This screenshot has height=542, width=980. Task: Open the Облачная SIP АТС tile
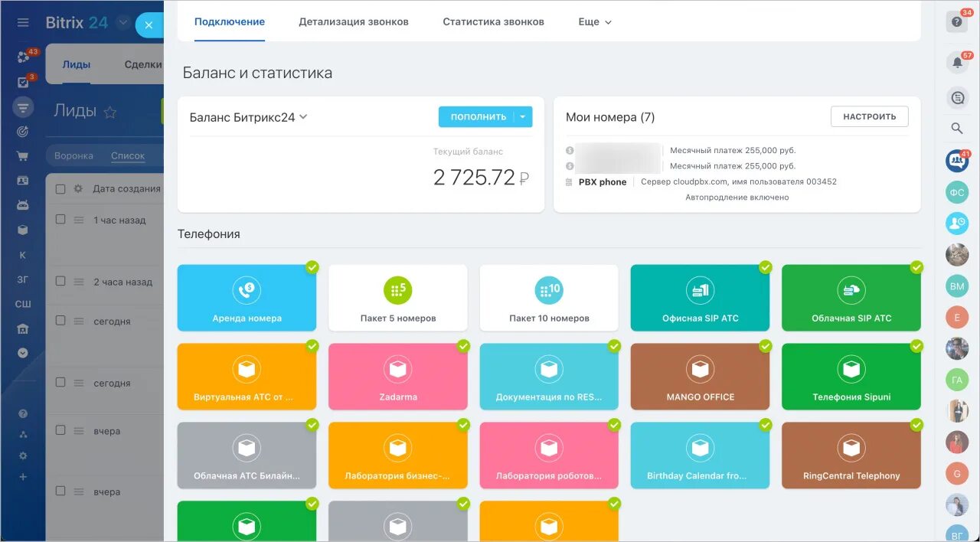tap(851, 298)
